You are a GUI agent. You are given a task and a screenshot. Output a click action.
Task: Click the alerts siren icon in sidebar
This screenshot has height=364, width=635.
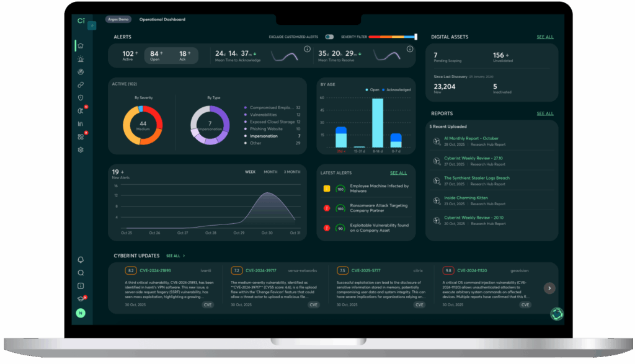pyautogui.click(x=81, y=60)
